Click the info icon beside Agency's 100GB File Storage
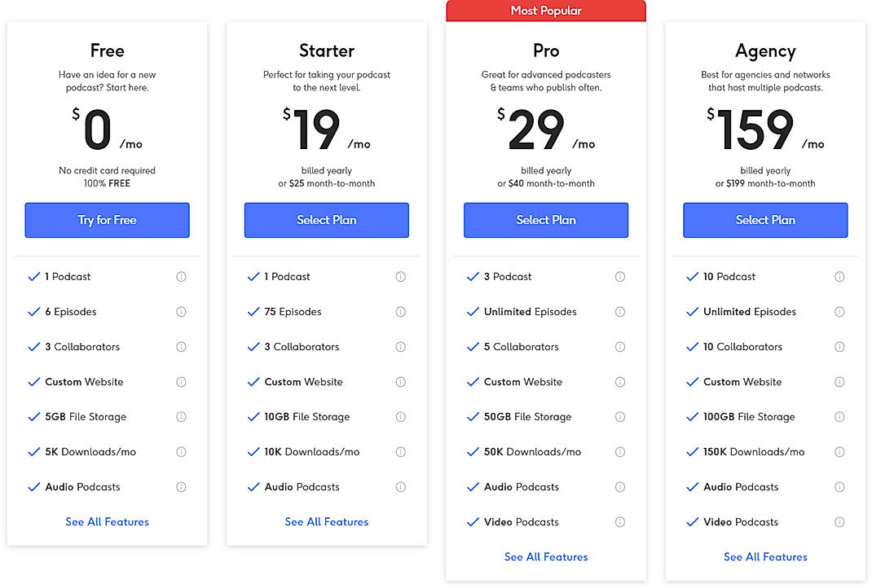The width and height of the screenshot is (872, 588). click(x=839, y=416)
